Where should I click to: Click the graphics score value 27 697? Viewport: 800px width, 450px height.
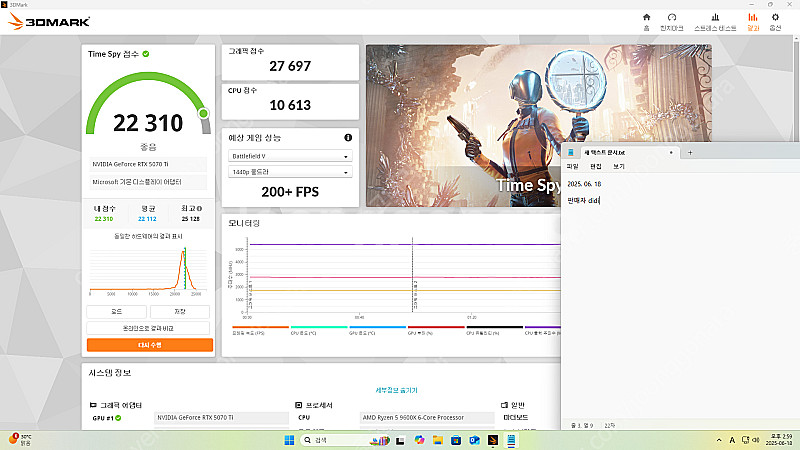290,66
